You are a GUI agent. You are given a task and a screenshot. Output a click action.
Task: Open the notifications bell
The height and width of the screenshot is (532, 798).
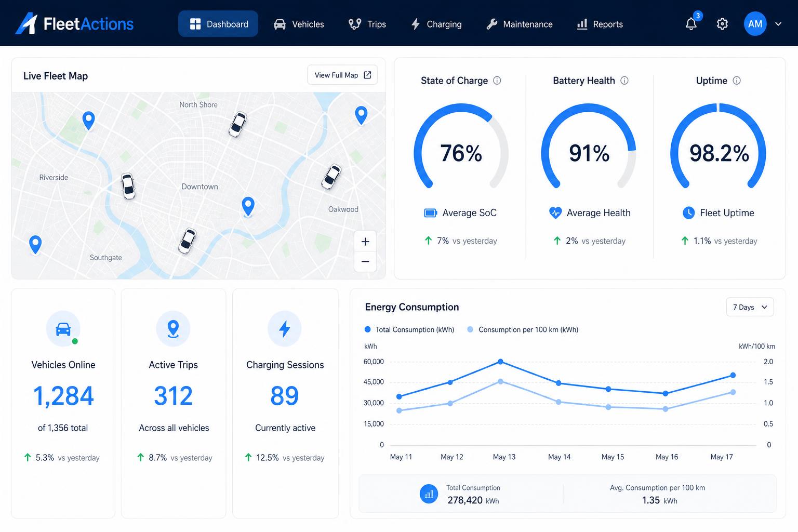691,24
